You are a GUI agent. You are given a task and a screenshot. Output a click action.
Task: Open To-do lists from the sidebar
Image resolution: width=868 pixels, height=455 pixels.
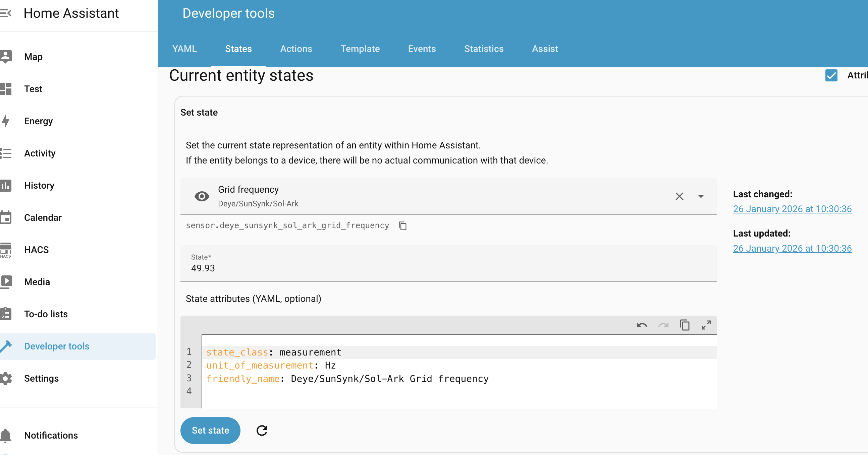[x=46, y=314]
